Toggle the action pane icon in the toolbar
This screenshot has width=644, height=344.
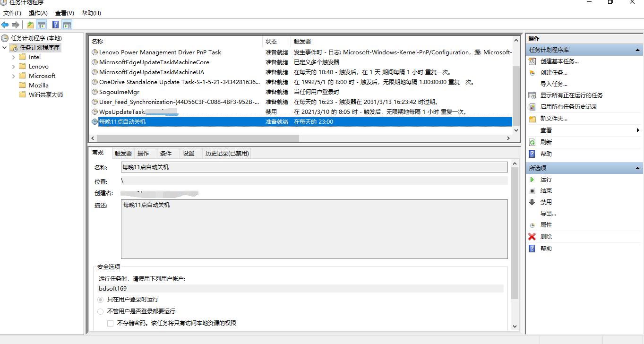click(67, 24)
